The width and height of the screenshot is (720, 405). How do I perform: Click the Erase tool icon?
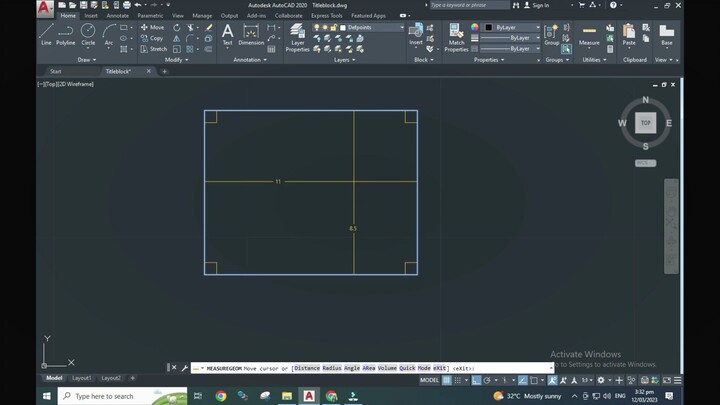pyautogui.click(x=209, y=28)
